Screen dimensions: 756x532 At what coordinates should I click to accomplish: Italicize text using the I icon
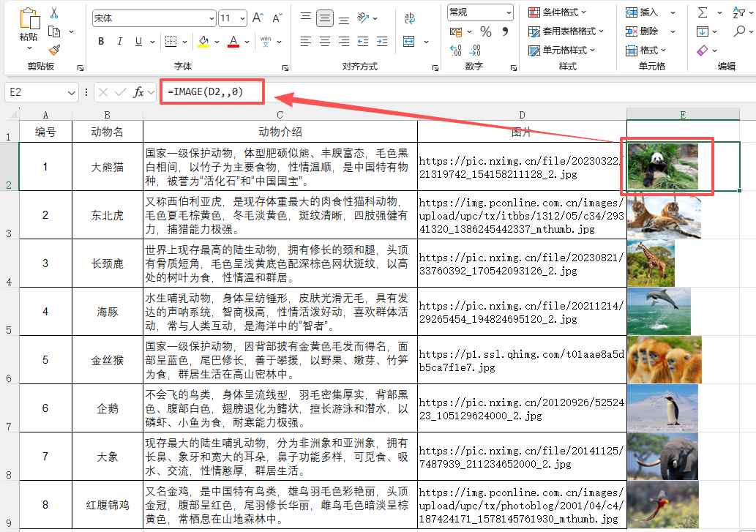click(x=119, y=42)
